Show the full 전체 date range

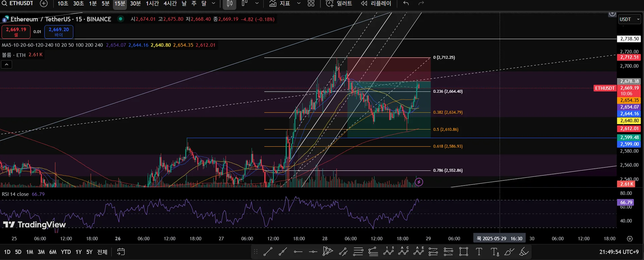point(102,252)
